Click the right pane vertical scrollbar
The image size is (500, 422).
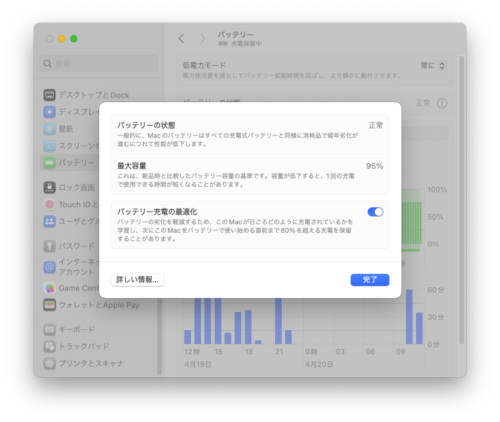click(x=462, y=200)
